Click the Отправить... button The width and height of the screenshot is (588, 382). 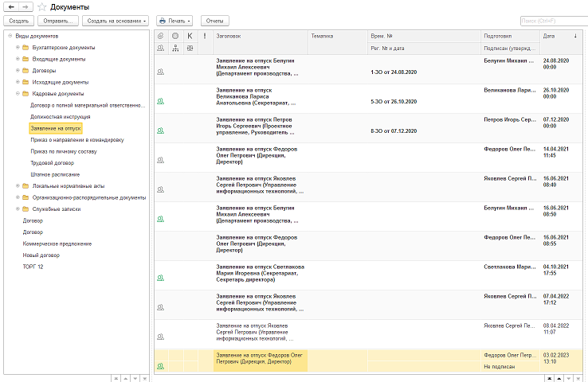click(57, 21)
